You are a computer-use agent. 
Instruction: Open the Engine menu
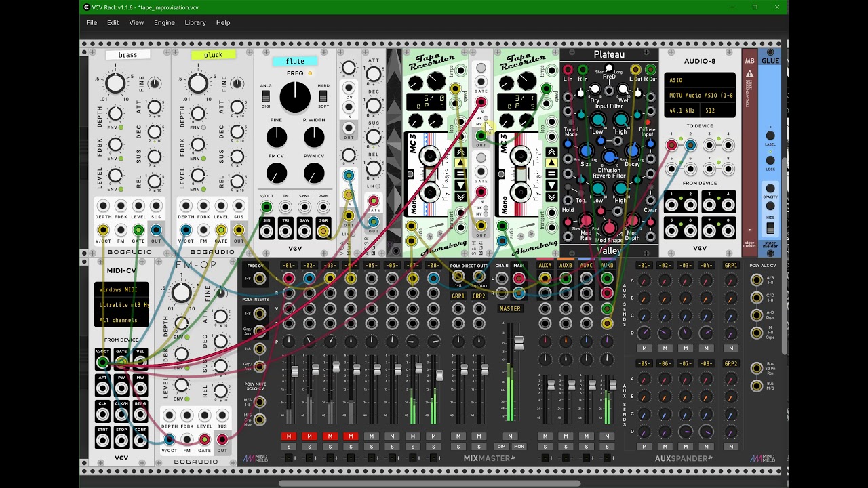pos(164,22)
